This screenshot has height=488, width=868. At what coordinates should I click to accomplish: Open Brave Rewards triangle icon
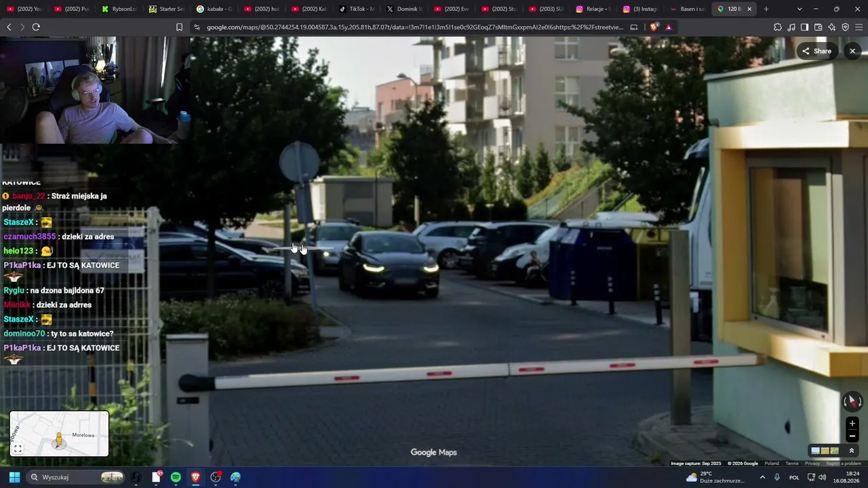669,27
